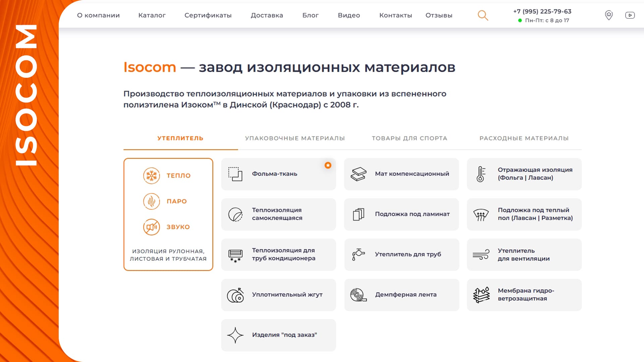
Task: Click the snowflake ТЕПЛО icon
Action: [152, 176]
